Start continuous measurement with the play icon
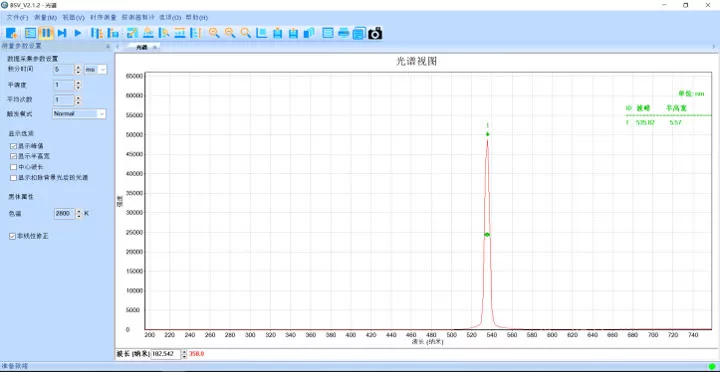 tap(78, 33)
